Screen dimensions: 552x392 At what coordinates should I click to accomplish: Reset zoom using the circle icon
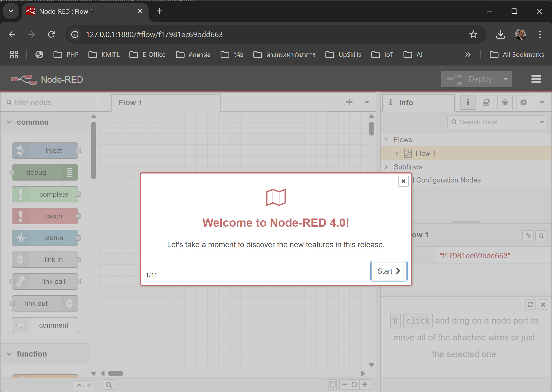pos(354,384)
